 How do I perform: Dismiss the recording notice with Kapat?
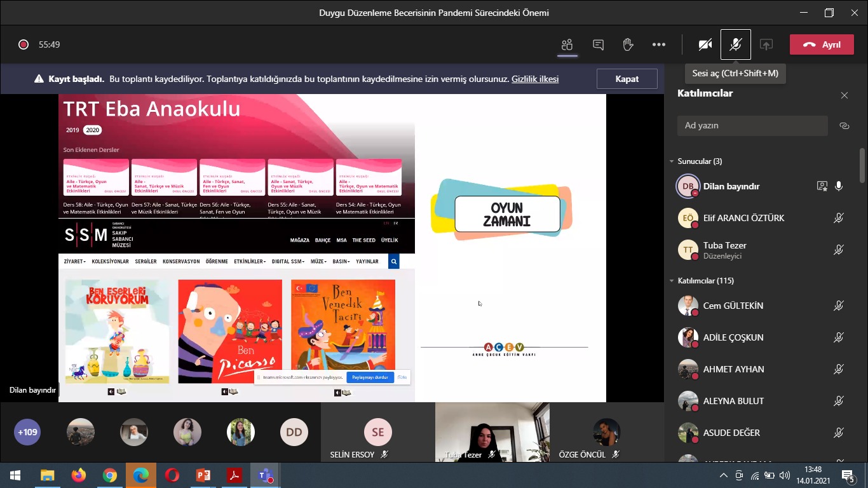[x=627, y=79]
